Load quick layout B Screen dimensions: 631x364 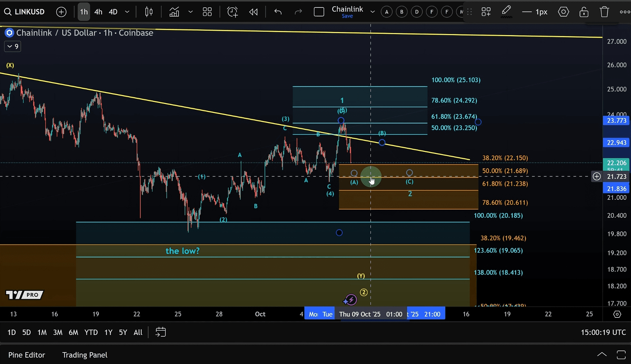(402, 12)
